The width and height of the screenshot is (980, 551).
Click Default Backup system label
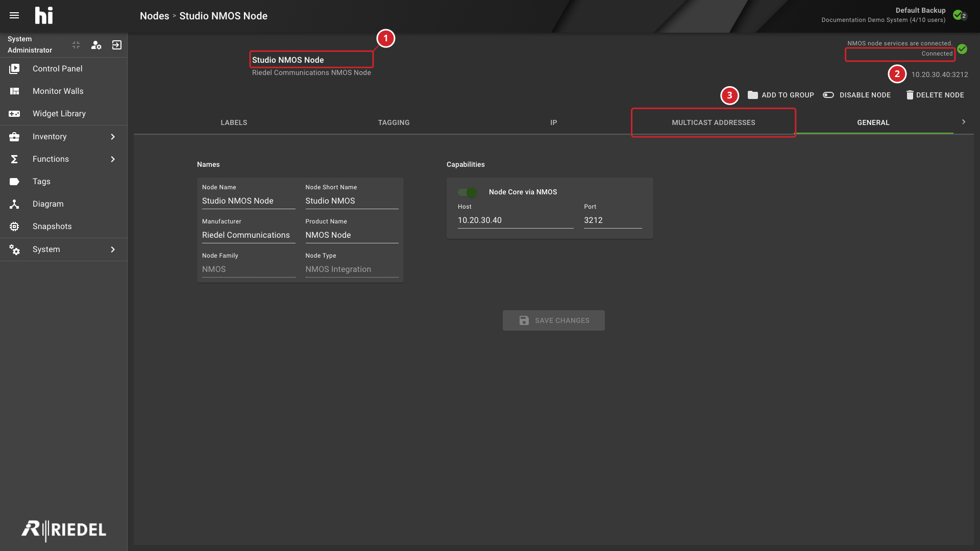[x=920, y=10]
